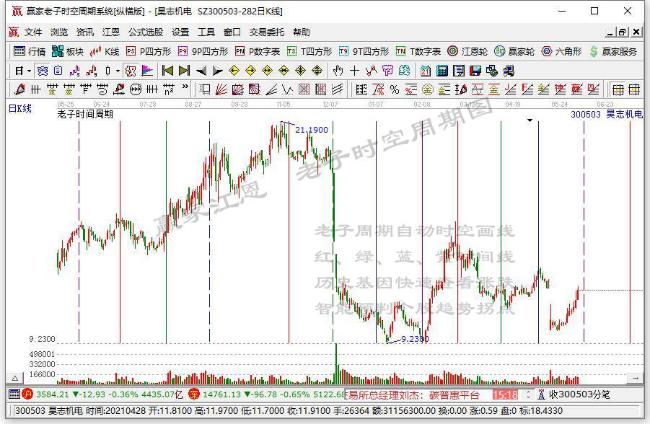Click the small black triangle above the chart
The width and height of the screenshot is (650, 424).
pos(529,121)
